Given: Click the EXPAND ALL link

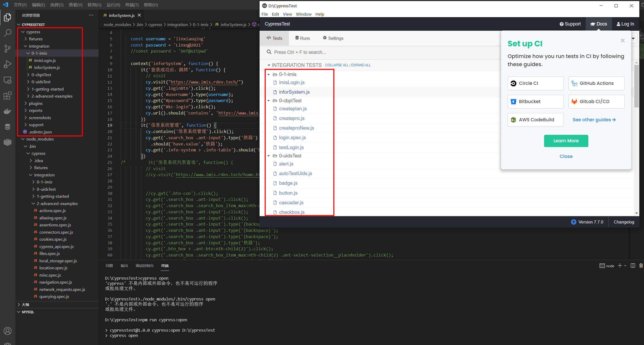Looking at the screenshot, I should point(361,65).
